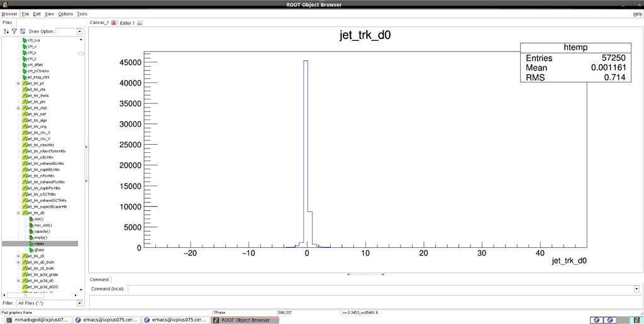
Task: Click the capacity() method icon
Action: pos(31,232)
